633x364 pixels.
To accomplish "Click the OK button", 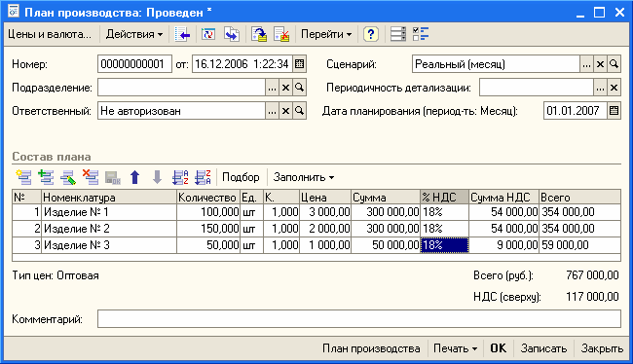I will [x=499, y=348].
